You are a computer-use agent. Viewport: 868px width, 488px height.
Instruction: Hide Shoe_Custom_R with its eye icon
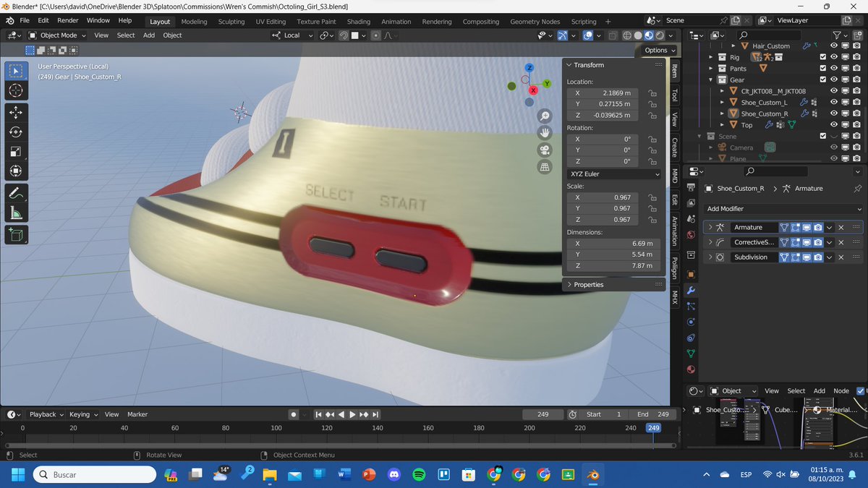click(834, 114)
